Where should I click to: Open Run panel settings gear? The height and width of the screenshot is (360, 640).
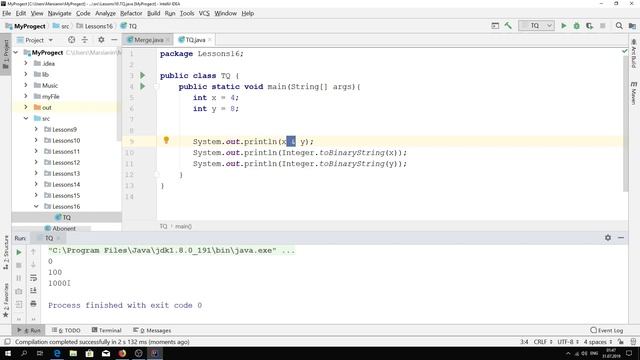pos(608,238)
